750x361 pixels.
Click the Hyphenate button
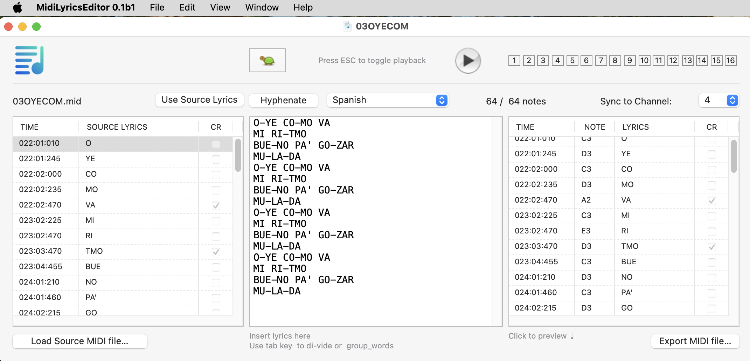pos(284,100)
